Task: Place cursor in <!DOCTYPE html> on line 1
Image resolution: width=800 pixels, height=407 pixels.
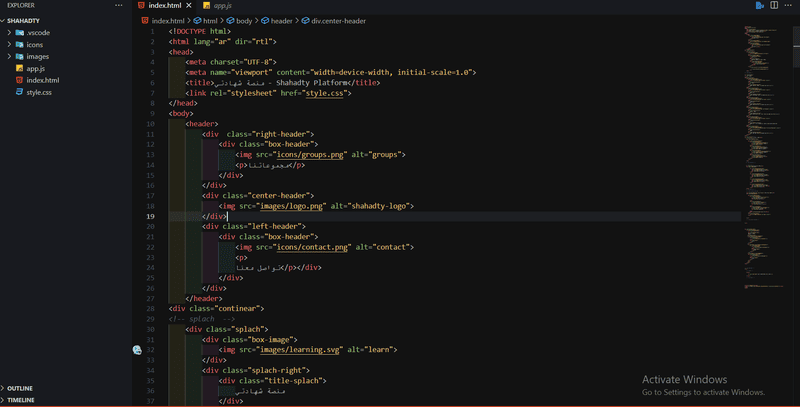Action: 200,31
